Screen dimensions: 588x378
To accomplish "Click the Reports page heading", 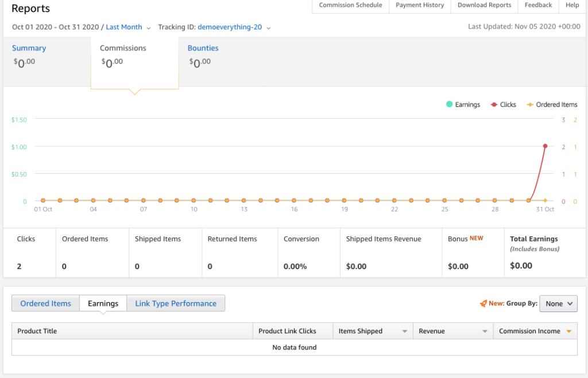I will click(31, 8).
